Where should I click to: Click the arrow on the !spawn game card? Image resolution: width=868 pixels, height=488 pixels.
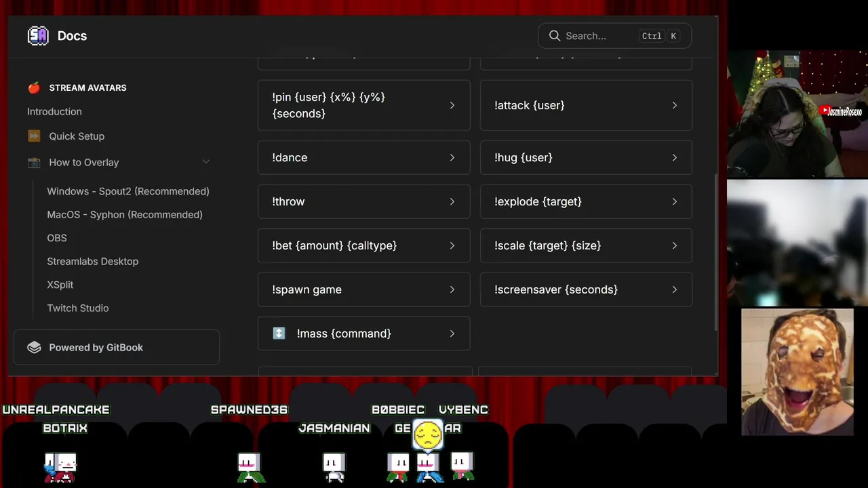(x=452, y=289)
